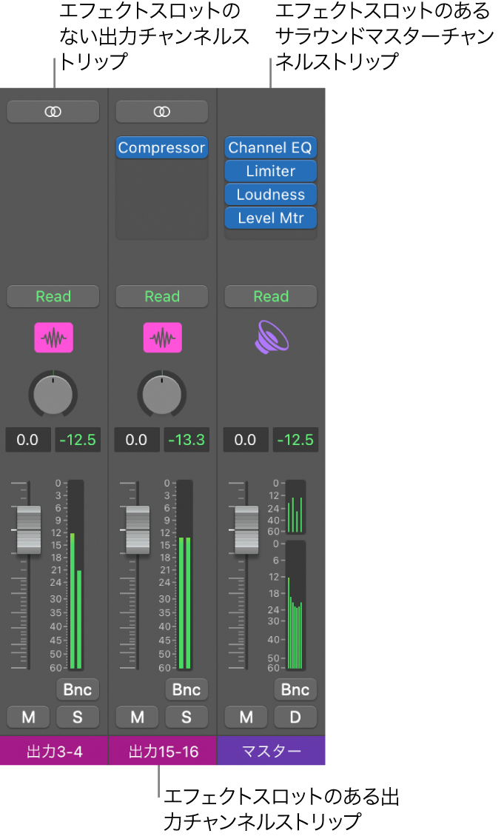Open the Compressor plug-in on 出力15-16
The height and width of the screenshot is (839, 504).
[161, 147]
